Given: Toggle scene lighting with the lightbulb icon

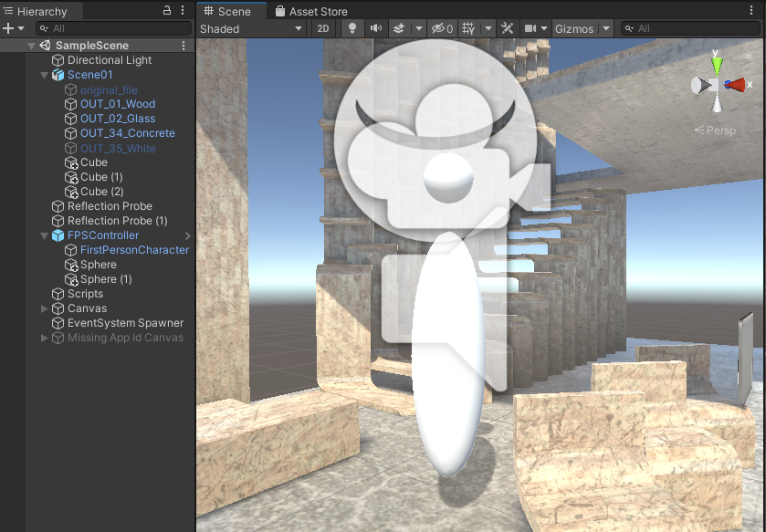Looking at the screenshot, I should (x=352, y=28).
